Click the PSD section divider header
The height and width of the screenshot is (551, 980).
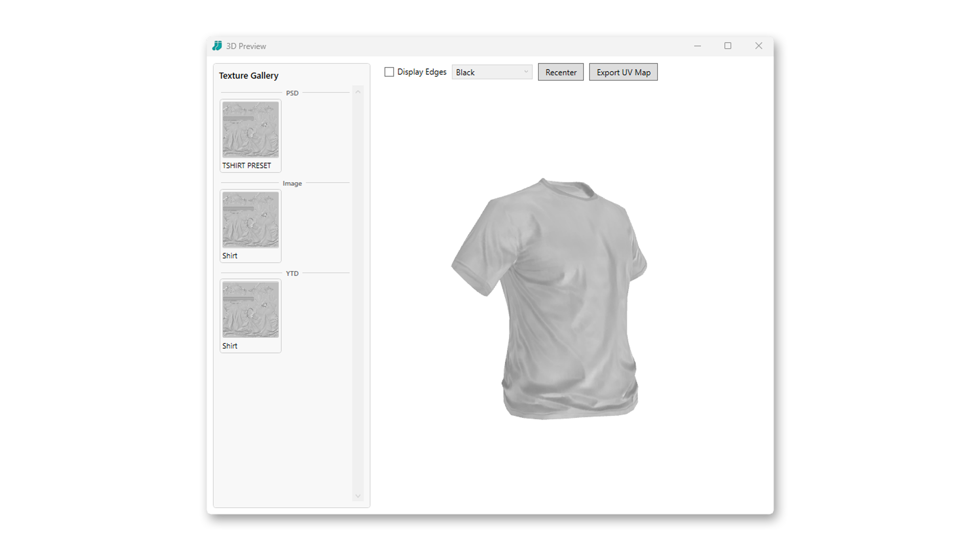[292, 93]
